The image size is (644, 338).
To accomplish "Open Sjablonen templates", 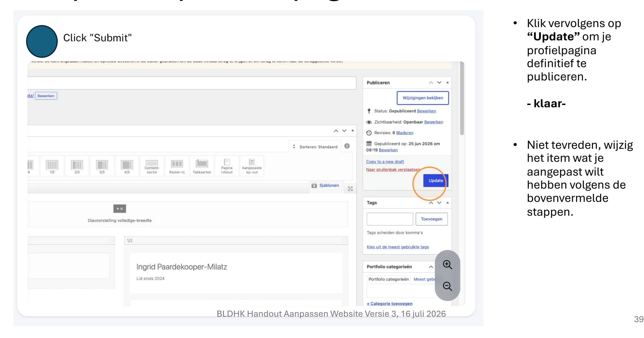I will point(325,185).
